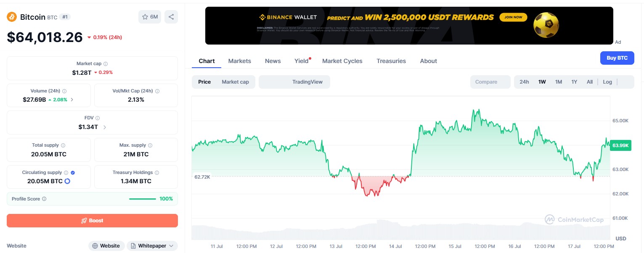Expand the Whitepaper dropdown

pos(152,246)
